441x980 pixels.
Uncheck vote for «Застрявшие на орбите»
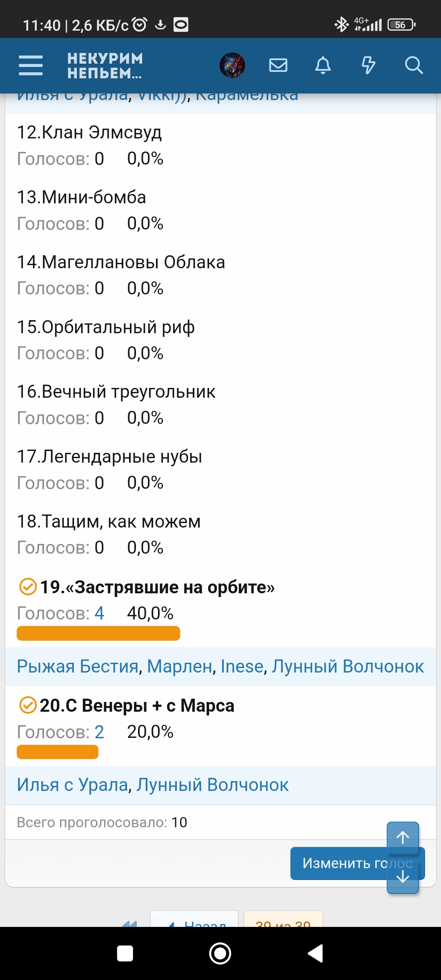coord(28,588)
